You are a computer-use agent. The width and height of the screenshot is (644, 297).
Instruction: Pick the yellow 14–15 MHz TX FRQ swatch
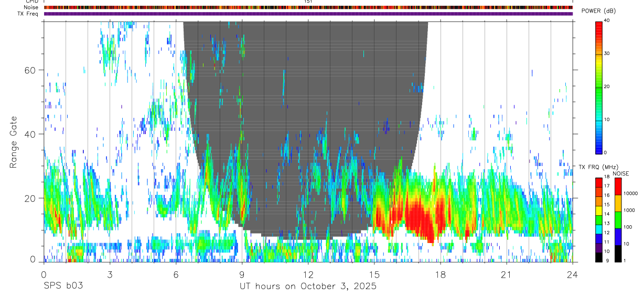coord(599,211)
